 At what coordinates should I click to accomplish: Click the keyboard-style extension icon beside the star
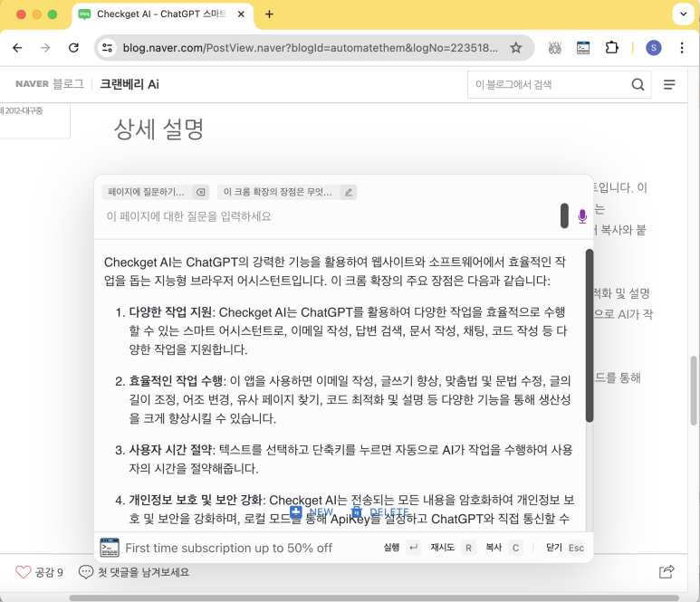click(554, 48)
